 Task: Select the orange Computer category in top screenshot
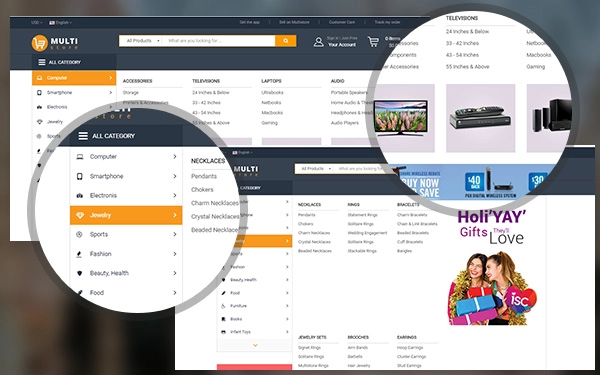[74, 78]
